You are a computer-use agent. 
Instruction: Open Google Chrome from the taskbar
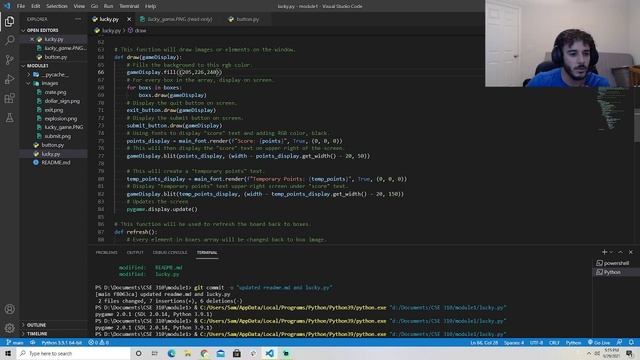pyautogui.click(x=204, y=353)
